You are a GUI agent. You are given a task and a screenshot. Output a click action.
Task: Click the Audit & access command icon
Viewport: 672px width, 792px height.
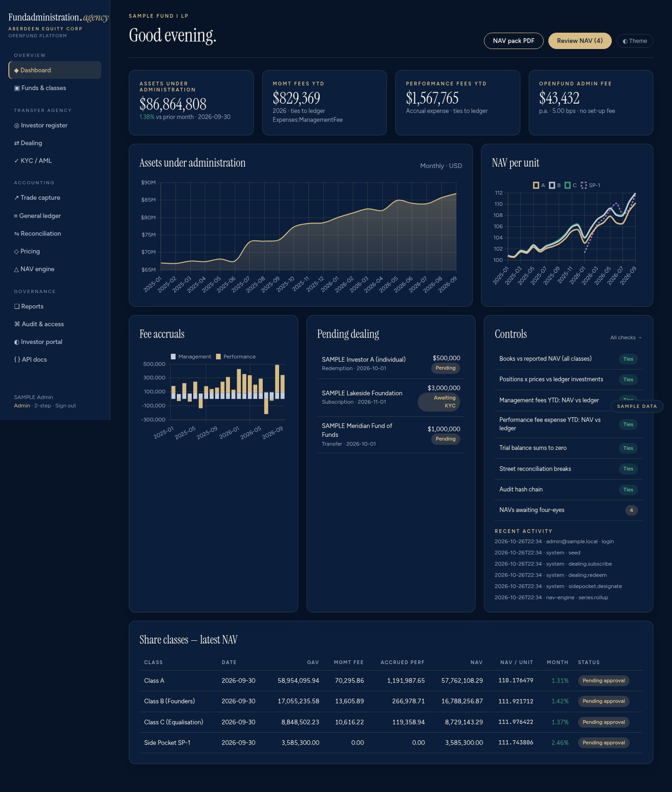[x=17, y=324]
